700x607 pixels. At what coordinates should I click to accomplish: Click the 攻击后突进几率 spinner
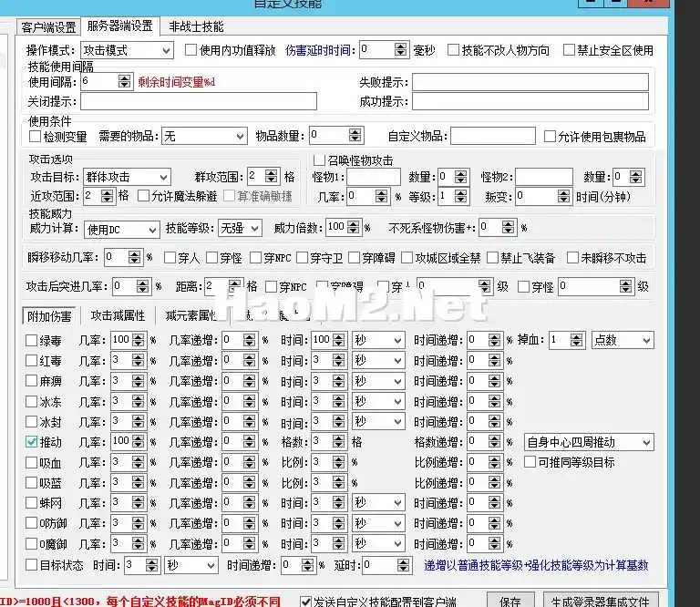coord(143,285)
